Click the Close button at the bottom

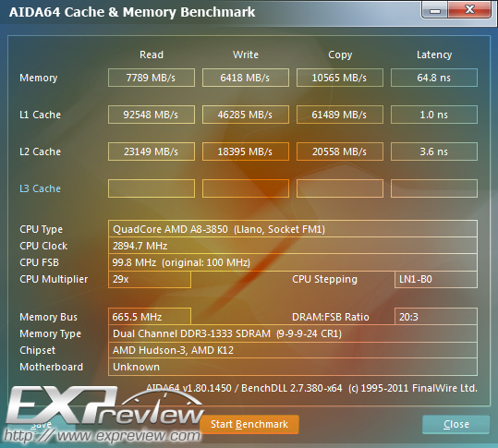pos(456,424)
